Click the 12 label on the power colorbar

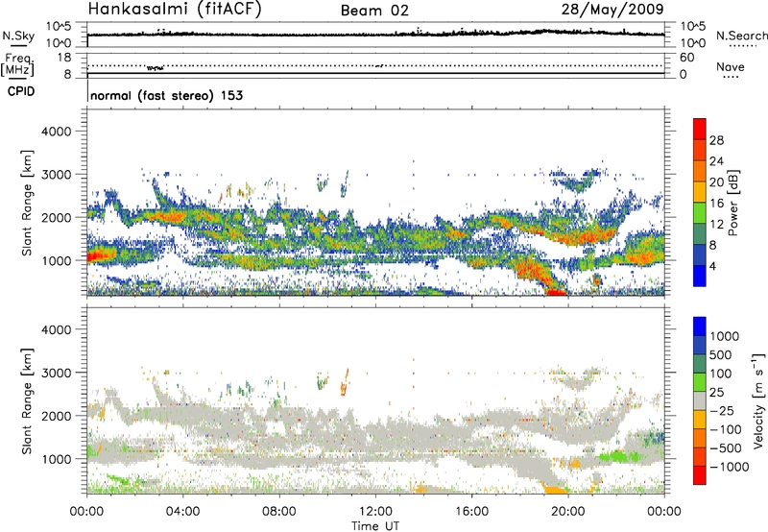(x=716, y=225)
